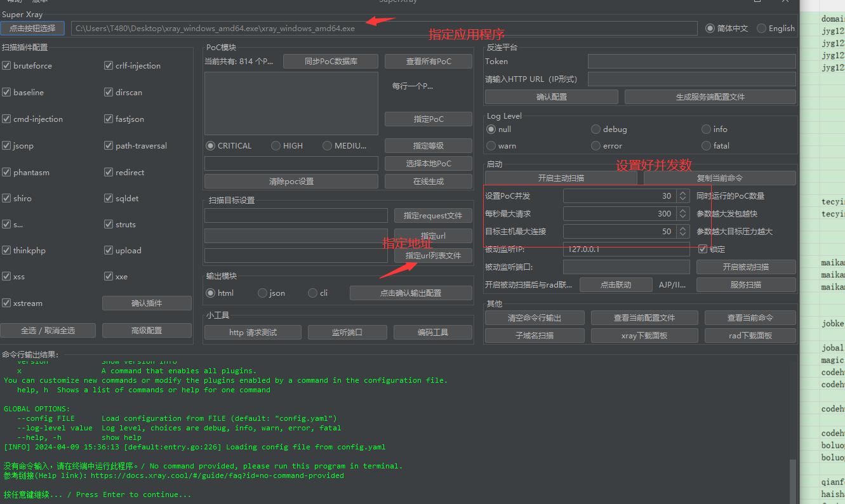This screenshot has height=504, width=845.
Task: Toggle the upload plugin checkbox
Action: (109, 250)
